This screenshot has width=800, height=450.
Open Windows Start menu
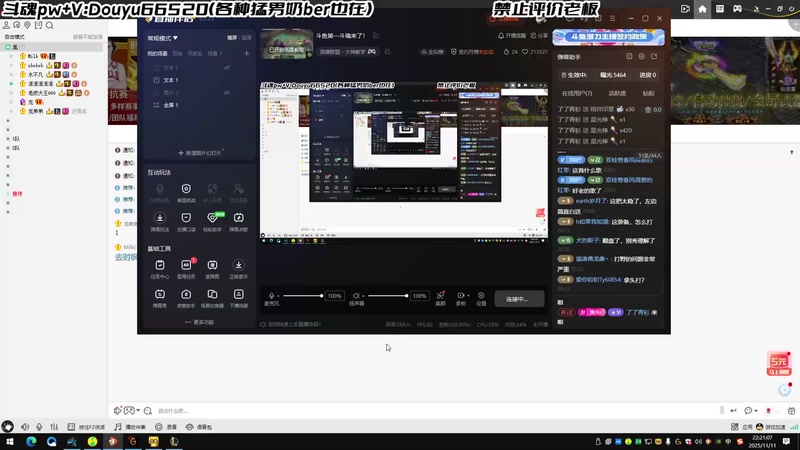point(9,441)
